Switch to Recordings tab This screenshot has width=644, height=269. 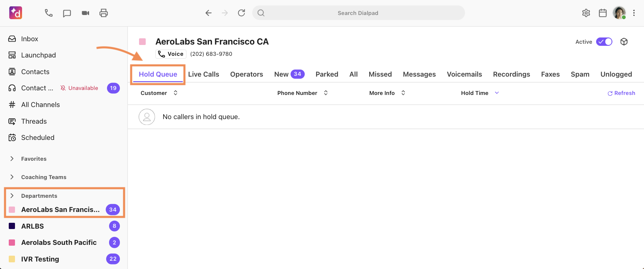click(512, 74)
